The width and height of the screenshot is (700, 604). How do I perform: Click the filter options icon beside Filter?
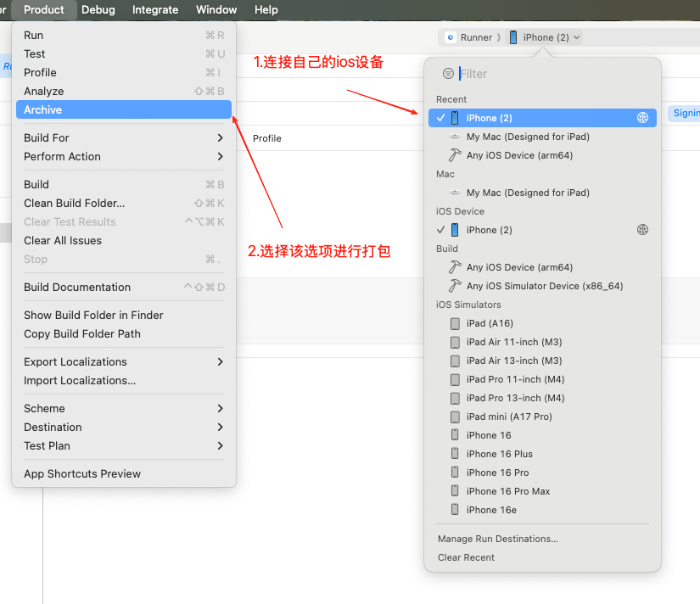(448, 73)
